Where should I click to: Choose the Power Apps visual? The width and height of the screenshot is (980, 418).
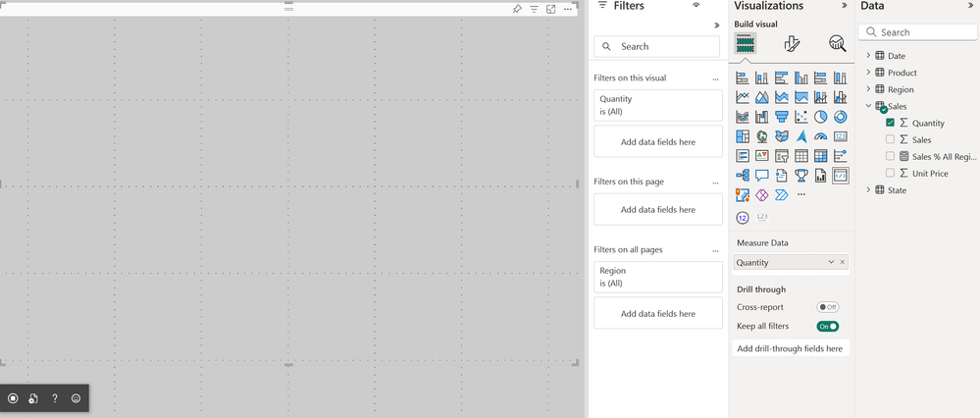click(762, 195)
